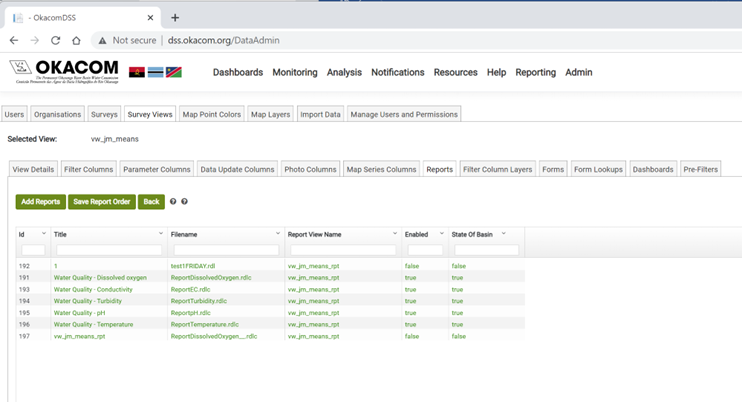Switch to Data Update Columns tab
The image size is (742, 402).
[237, 169]
